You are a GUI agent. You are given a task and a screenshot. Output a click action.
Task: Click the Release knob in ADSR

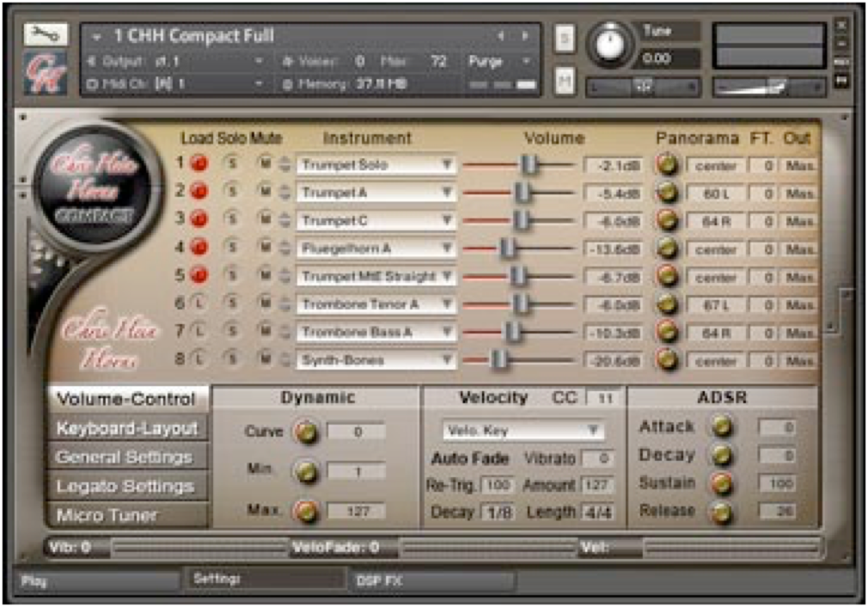pos(722,512)
